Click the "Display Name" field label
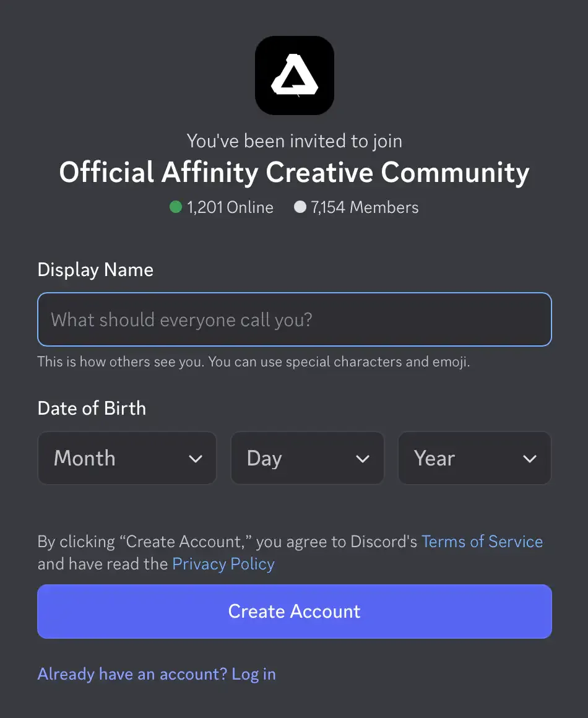Screen dimensions: 588x718 (95, 270)
